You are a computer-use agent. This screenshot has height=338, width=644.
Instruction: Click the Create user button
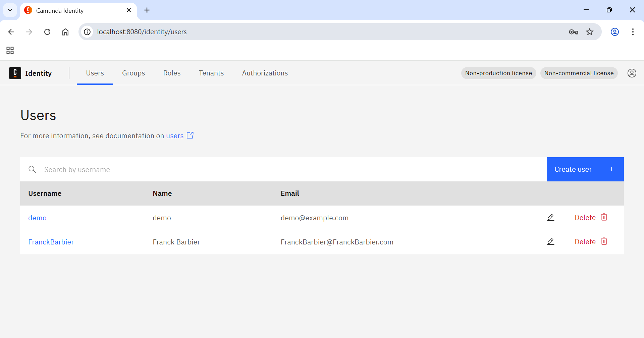(x=585, y=169)
